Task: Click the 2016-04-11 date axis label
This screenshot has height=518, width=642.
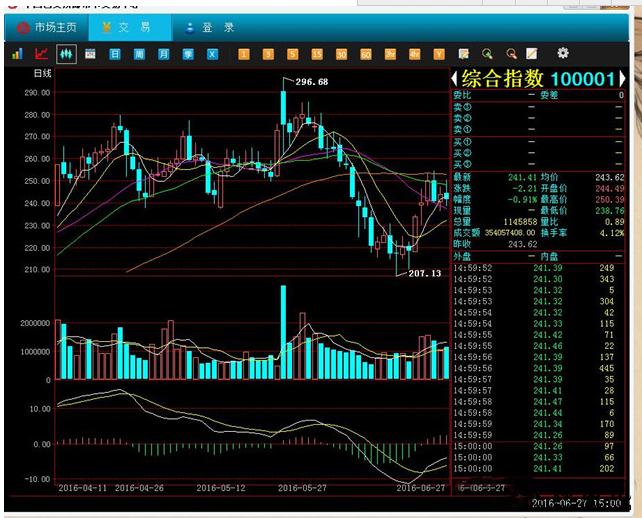Action: [x=83, y=488]
